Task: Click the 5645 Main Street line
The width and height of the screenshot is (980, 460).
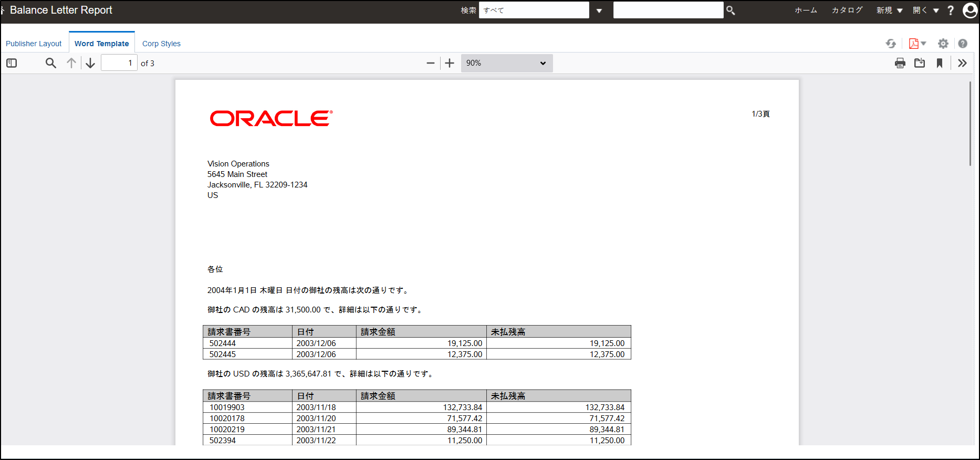Action: pos(237,174)
